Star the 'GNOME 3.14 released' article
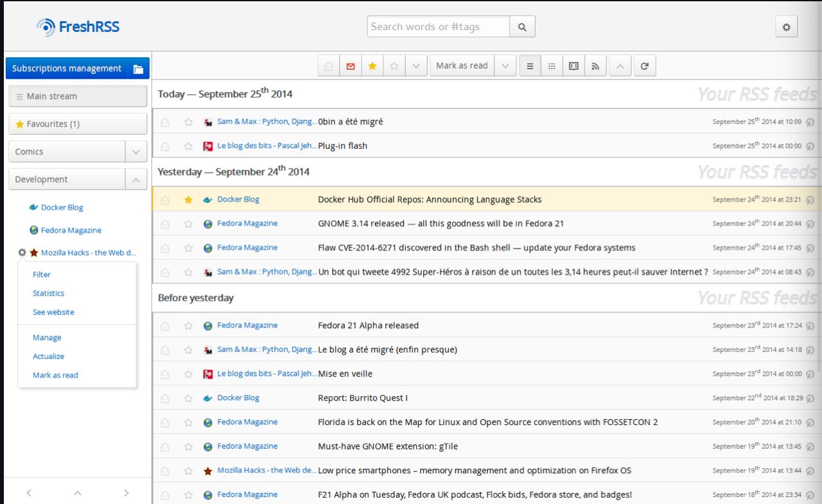 (188, 224)
